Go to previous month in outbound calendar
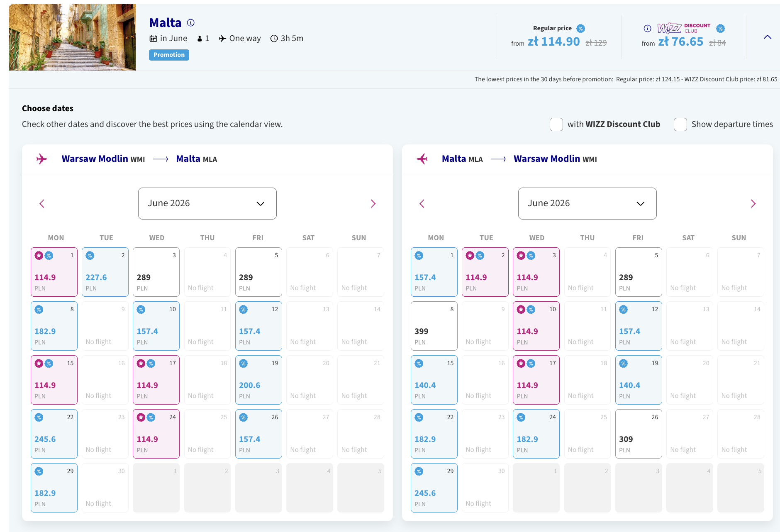The image size is (780, 532). tap(42, 203)
